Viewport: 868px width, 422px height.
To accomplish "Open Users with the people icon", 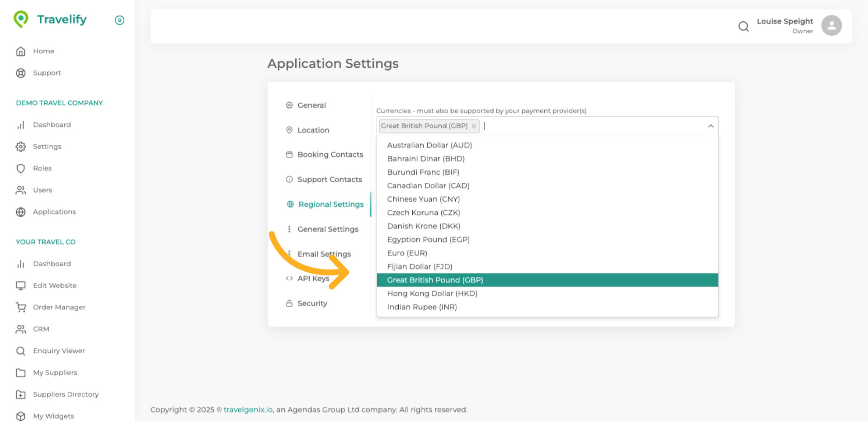I will [x=21, y=190].
